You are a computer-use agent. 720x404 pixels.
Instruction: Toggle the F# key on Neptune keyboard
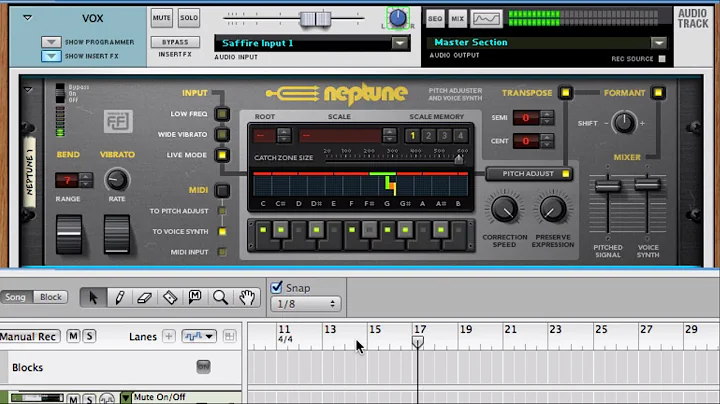369,230
